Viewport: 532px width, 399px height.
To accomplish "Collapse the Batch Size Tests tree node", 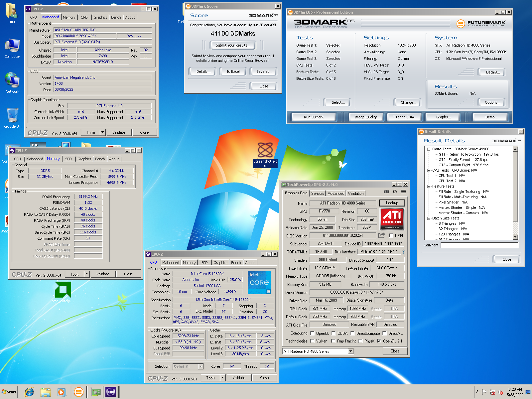I will pyautogui.click(x=429, y=218).
